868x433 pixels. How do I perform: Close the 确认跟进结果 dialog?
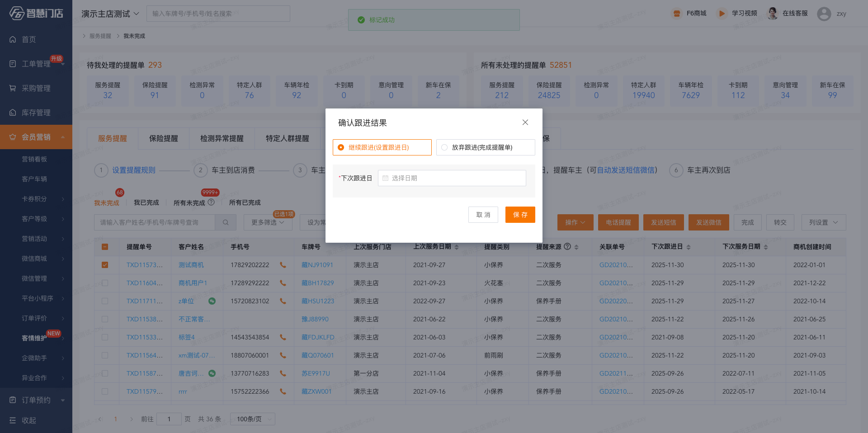[x=525, y=122]
